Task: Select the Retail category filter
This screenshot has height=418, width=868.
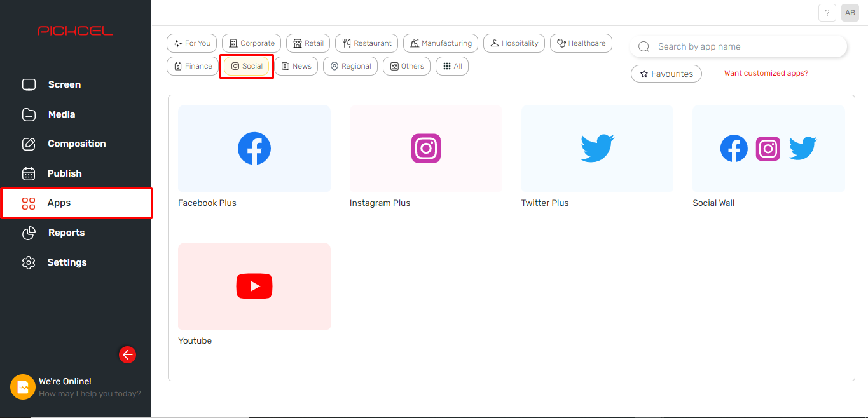Action: pos(308,43)
